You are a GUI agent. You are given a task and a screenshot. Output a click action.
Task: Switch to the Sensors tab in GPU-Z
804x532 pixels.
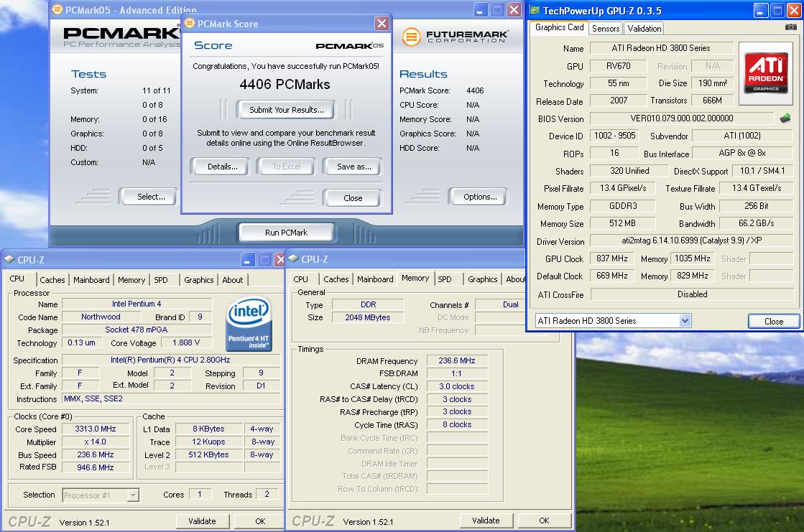pos(606,28)
